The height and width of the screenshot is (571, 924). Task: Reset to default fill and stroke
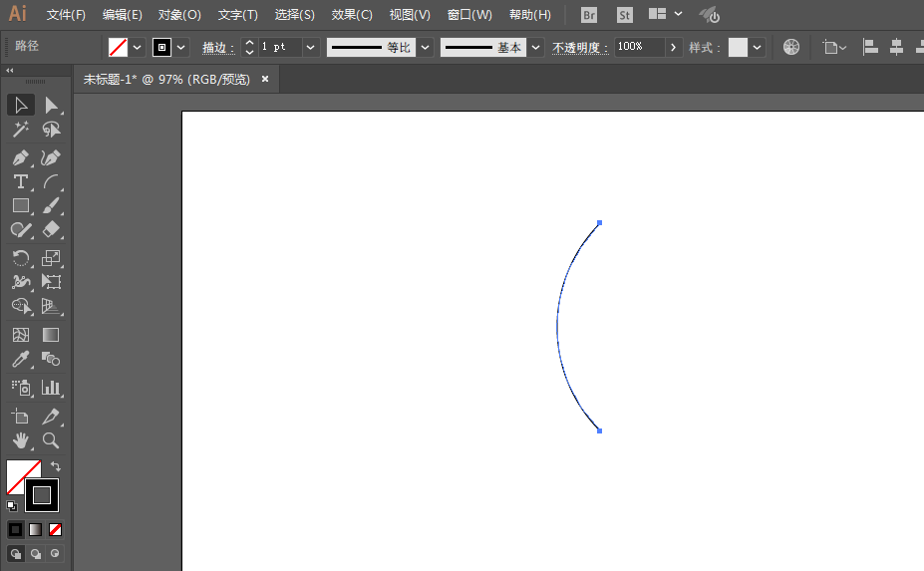point(12,505)
